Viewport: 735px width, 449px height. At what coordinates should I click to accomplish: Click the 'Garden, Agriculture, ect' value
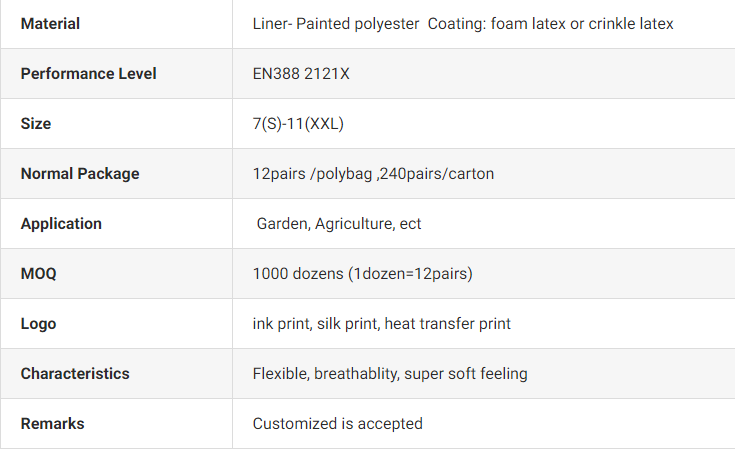point(339,224)
